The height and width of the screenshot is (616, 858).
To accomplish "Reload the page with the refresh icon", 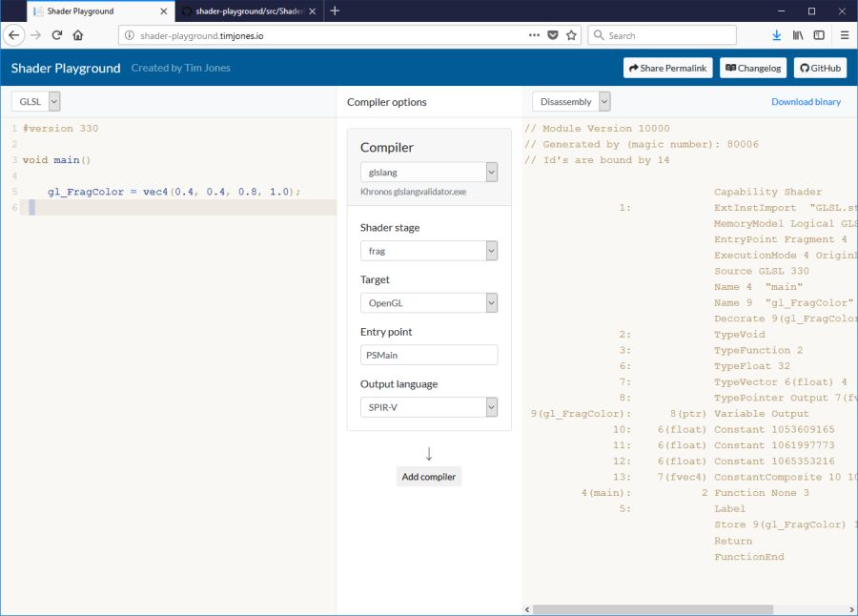I will (x=57, y=35).
